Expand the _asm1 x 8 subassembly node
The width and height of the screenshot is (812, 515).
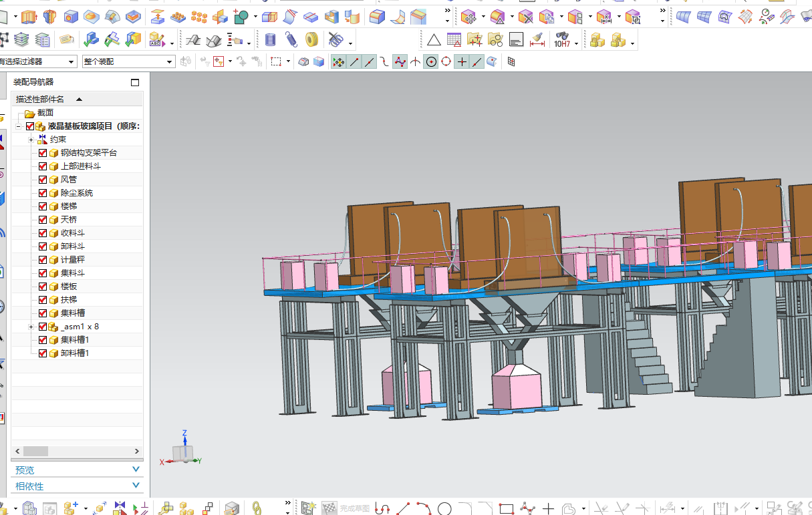tap(31, 327)
